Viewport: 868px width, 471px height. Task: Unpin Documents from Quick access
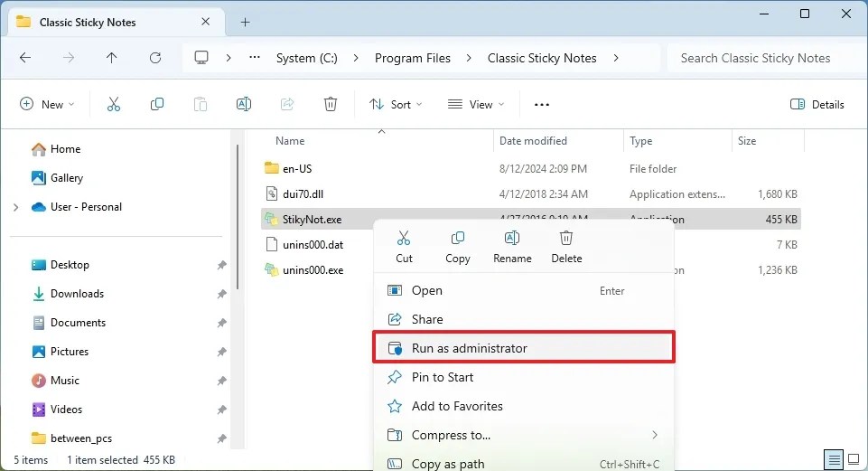point(221,323)
